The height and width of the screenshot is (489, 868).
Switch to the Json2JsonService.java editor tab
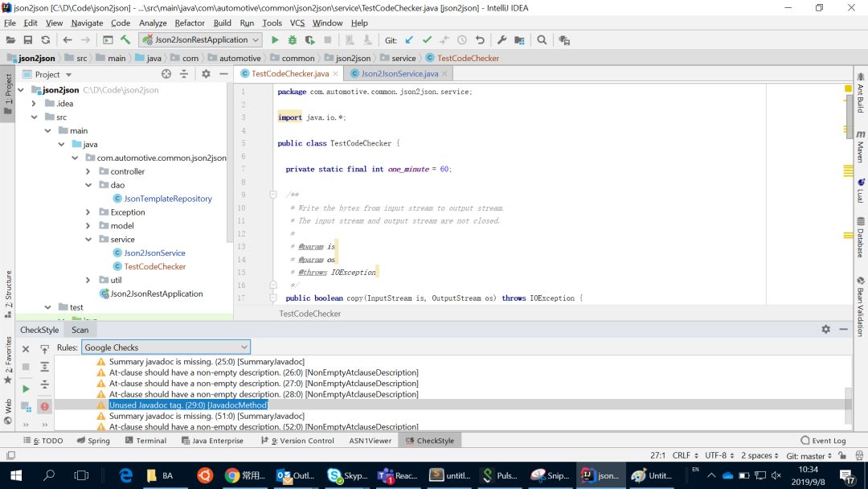point(399,73)
